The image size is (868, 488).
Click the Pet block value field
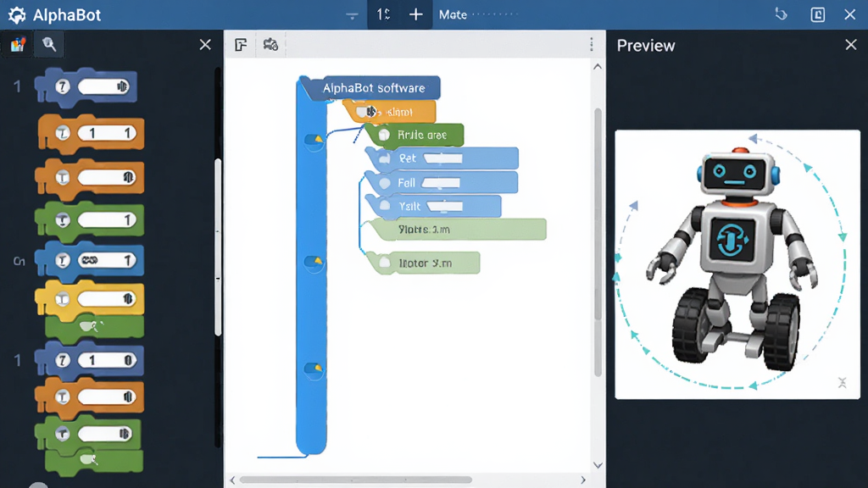442,158
